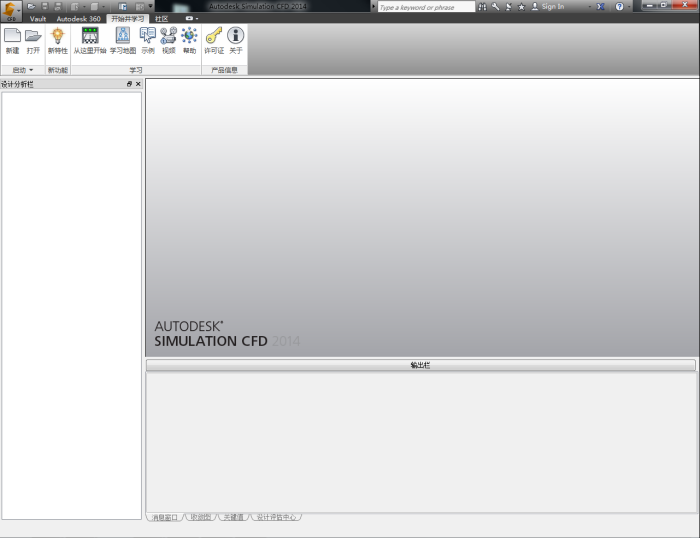This screenshot has height=538, width=700.
Task: Click the 新功能 panel title label
Action: (x=58, y=70)
